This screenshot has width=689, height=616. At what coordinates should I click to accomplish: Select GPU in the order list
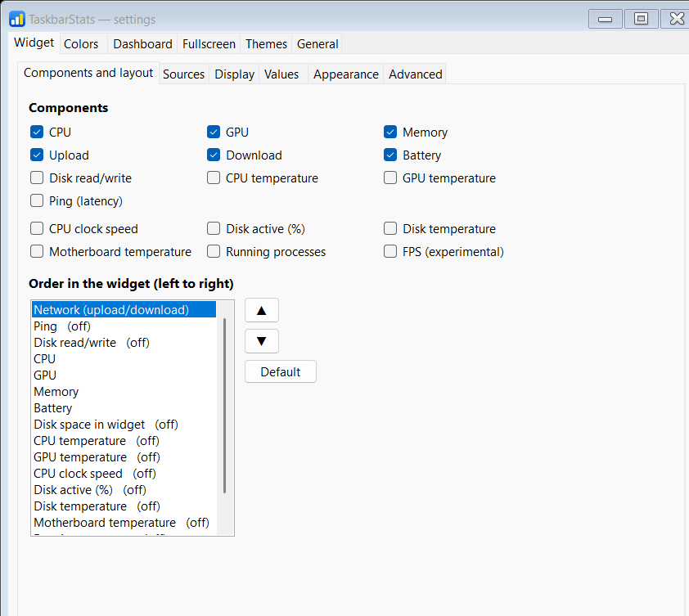pos(124,375)
